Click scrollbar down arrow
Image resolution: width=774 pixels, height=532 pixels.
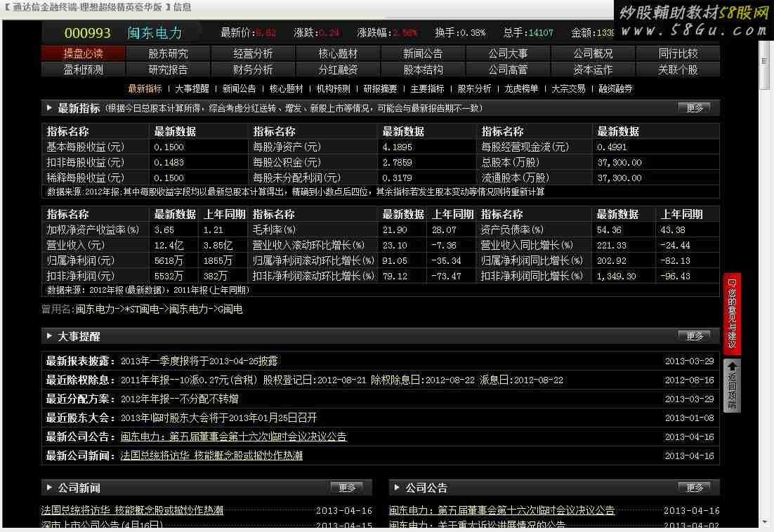[x=765, y=522]
